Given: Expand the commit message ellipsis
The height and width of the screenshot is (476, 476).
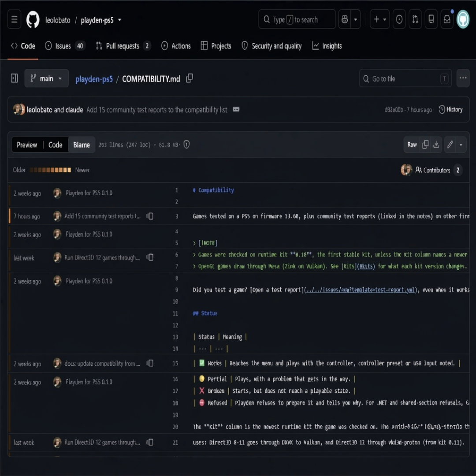Looking at the screenshot, I should pyautogui.click(x=236, y=109).
